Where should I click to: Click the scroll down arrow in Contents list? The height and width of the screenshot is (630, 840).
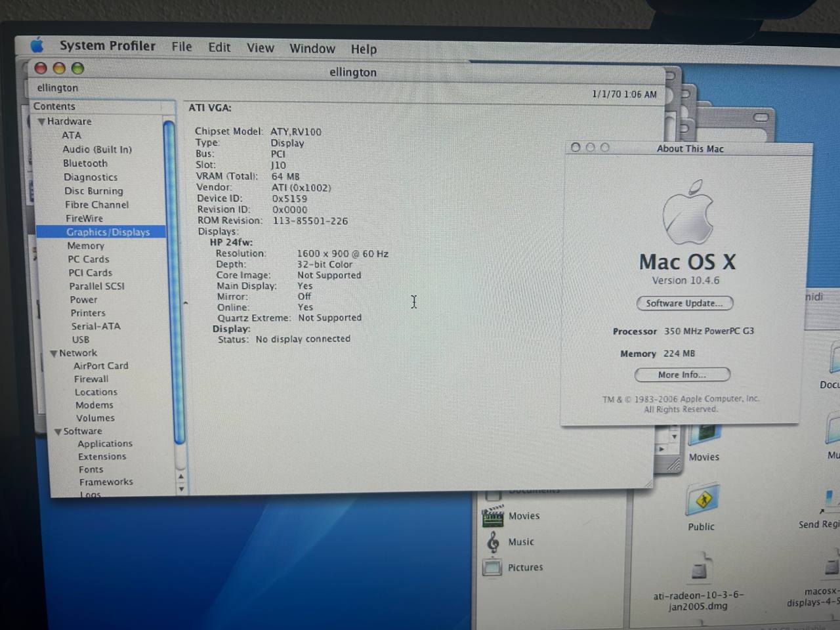[181, 489]
